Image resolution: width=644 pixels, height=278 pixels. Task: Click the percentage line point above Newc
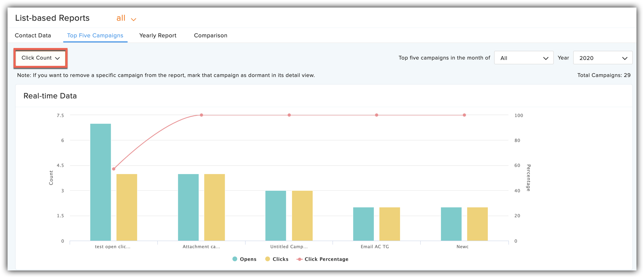coord(464,115)
